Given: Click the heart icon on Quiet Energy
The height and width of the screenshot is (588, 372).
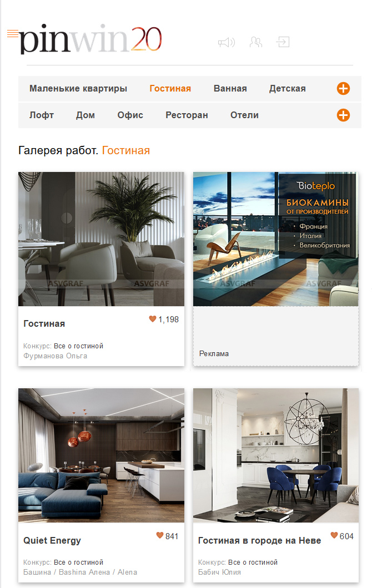Looking at the screenshot, I should click(160, 535).
